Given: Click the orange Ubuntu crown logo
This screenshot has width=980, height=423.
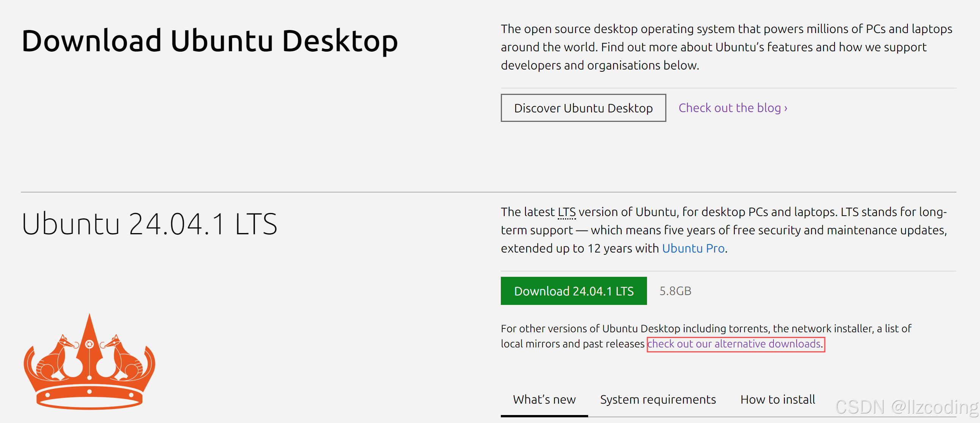Looking at the screenshot, I should click(x=89, y=361).
